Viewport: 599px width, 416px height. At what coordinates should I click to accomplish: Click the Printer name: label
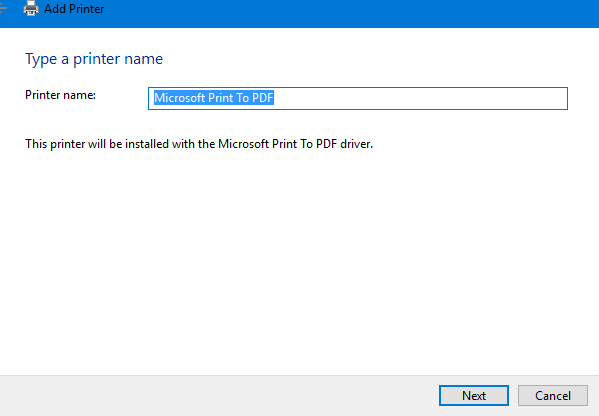(60, 95)
